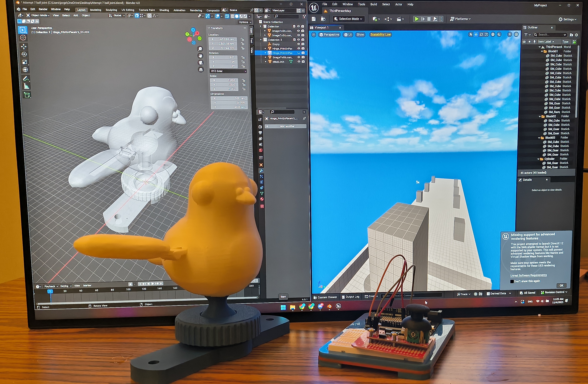
Task: Select the Measure tool in Blender toolbar
Action: click(26, 86)
